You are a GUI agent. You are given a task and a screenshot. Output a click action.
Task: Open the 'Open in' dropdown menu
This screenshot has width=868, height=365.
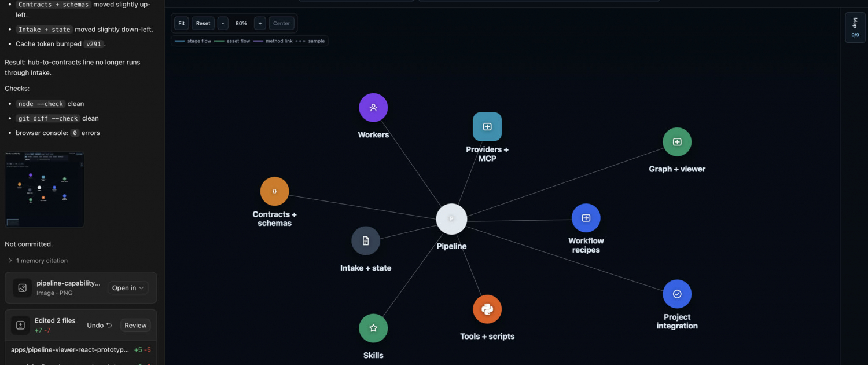click(128, 288)
